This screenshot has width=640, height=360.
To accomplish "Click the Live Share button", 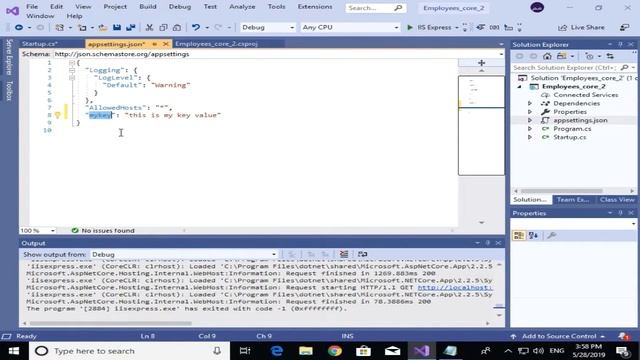I will [581, 27].
